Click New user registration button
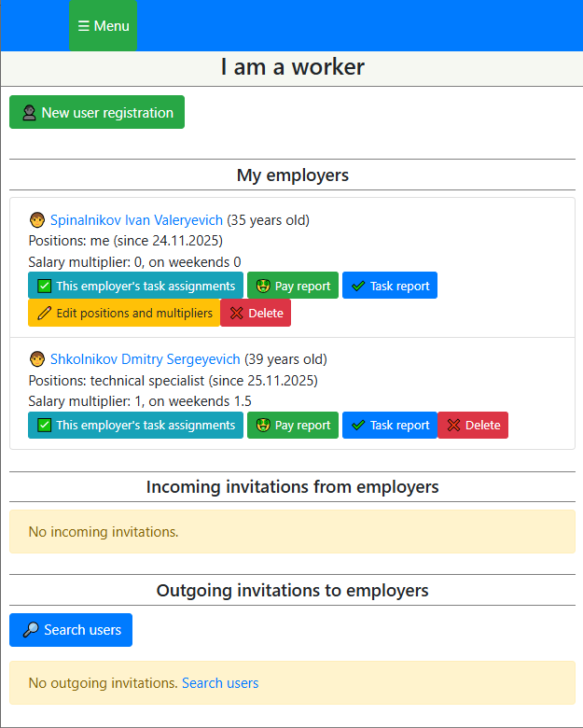 coord(97,112)
